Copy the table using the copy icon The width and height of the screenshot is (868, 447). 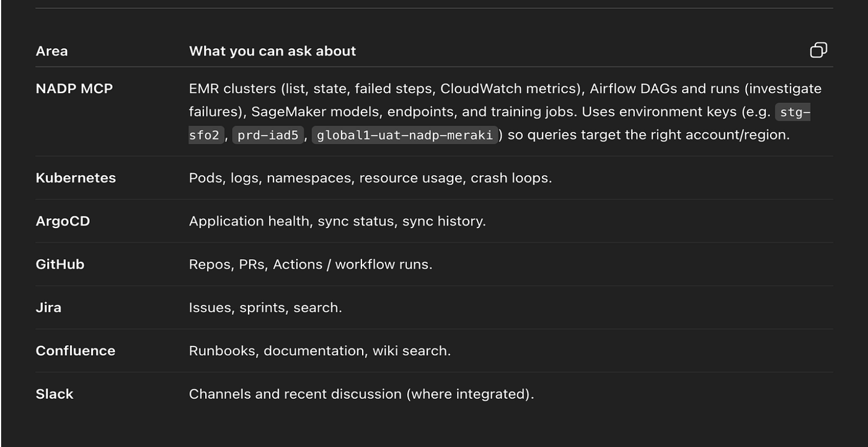(x=818, y=50)
